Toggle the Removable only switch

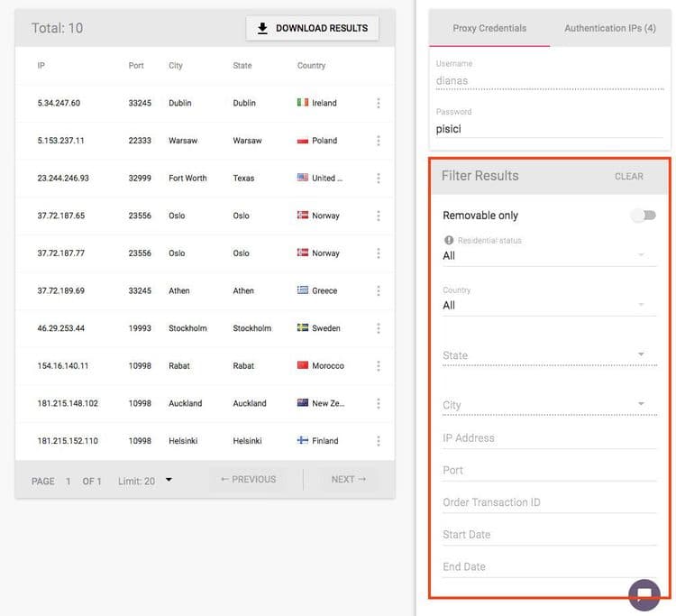pos(644,216)
